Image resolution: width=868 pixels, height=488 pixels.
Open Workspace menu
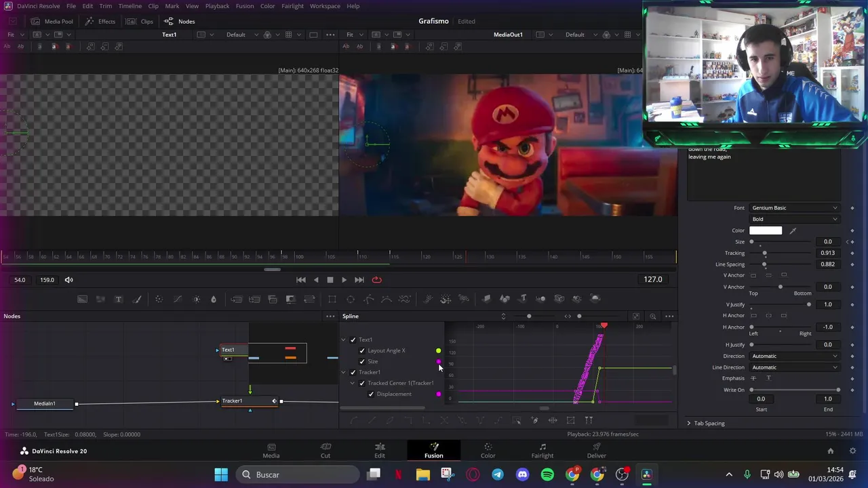click(325, 6)
